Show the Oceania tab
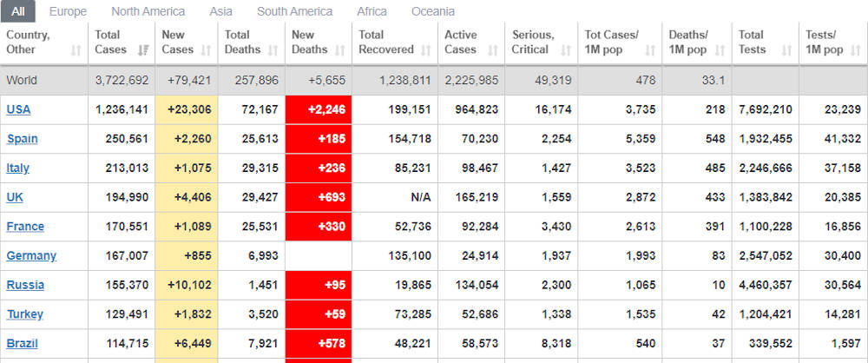 pyautogui.click(x=433, y=11)
